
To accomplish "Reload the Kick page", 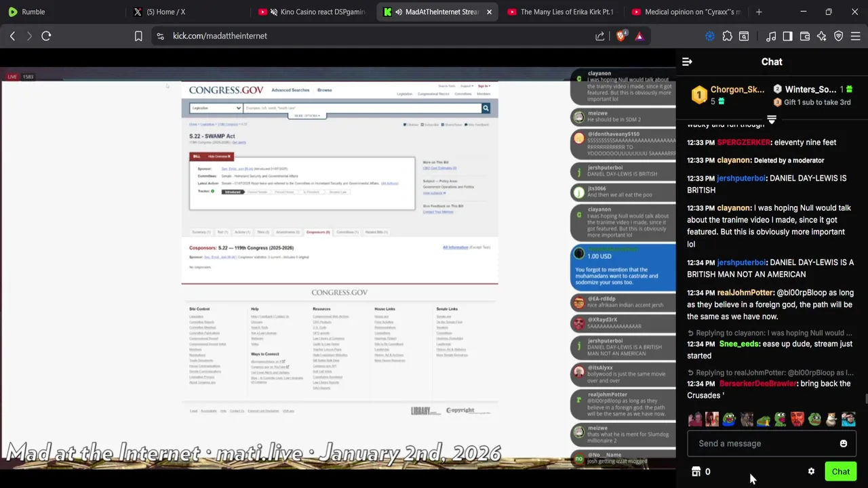I will [x=46, y=36].
